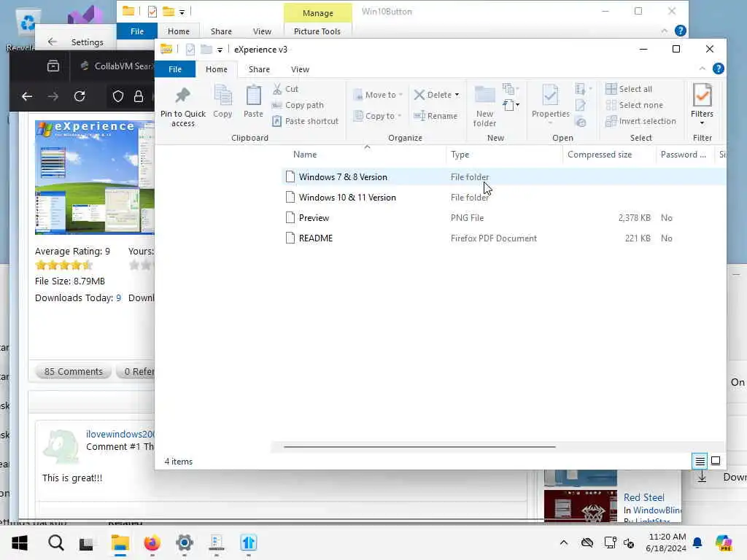Open Move to dropdown

(378, 95)
